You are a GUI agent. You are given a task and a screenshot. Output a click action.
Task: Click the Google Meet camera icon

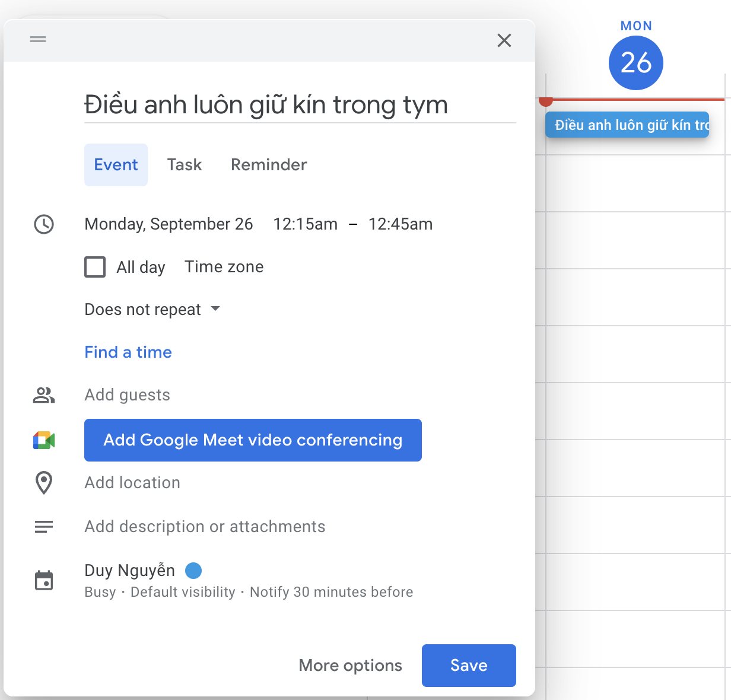click(44, 440)
